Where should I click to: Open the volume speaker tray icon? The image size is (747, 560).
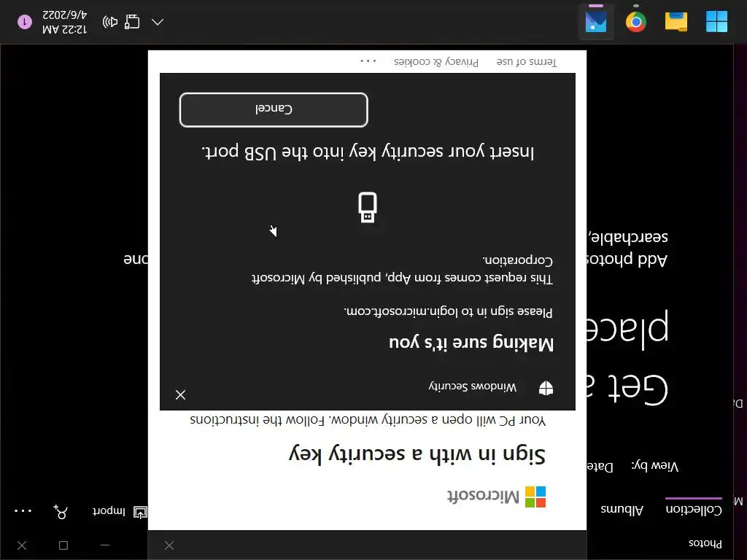click(x=110, y=22)
